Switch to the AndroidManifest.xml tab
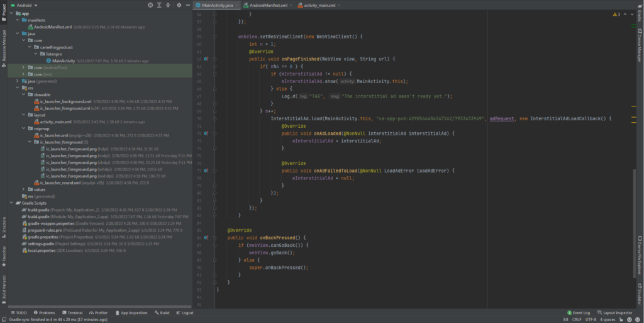Screen dimensions: 644x323 point(268,5)
